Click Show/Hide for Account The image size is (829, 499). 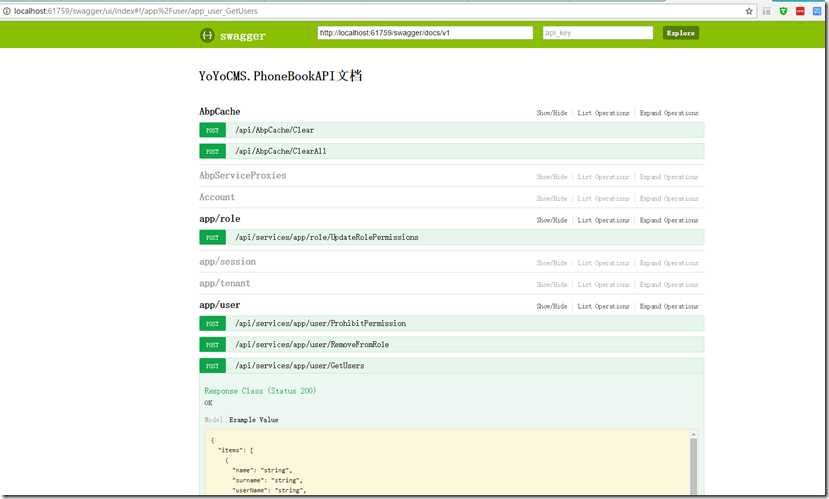551,199
